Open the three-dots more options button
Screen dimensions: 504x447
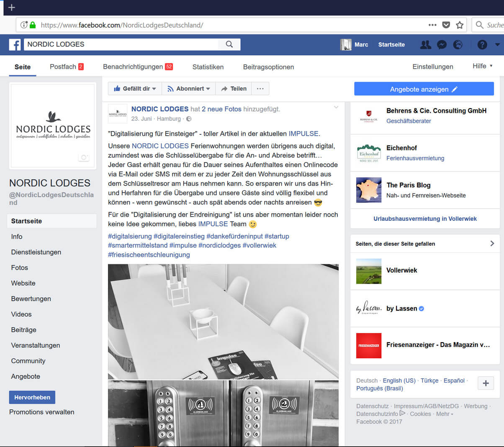click(x=260, y=89)
